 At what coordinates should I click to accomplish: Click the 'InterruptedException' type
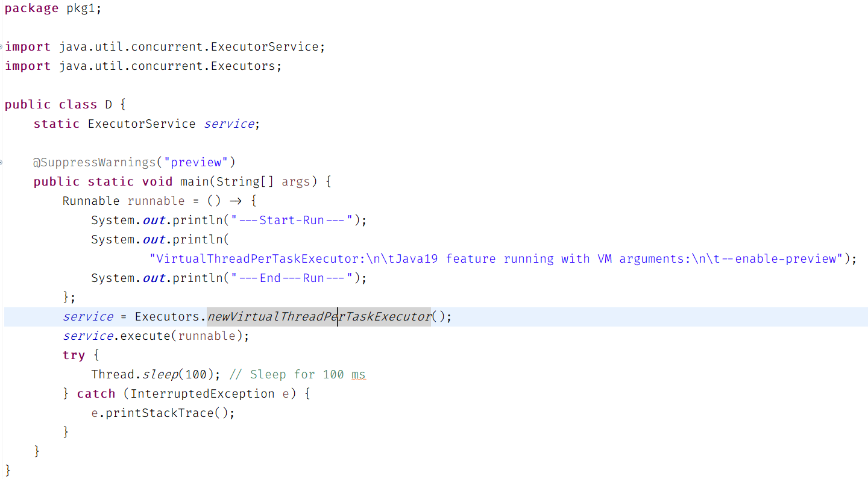[203, 394]
